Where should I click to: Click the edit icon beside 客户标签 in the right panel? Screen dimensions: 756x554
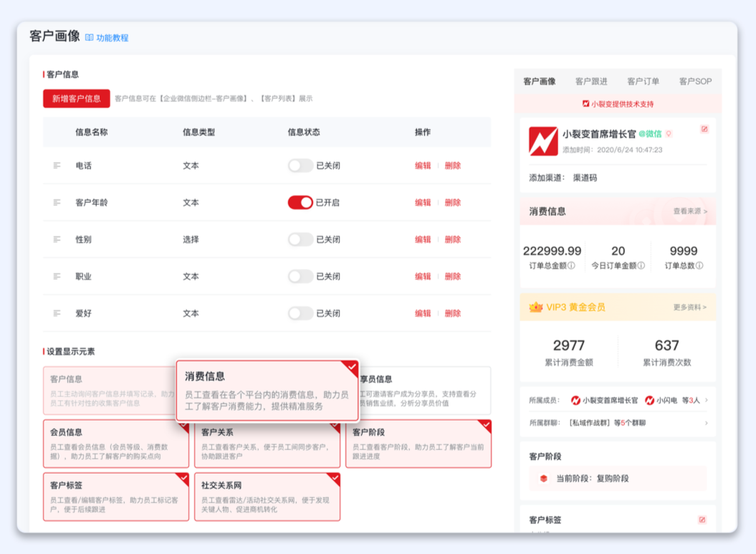pos(702,520)
